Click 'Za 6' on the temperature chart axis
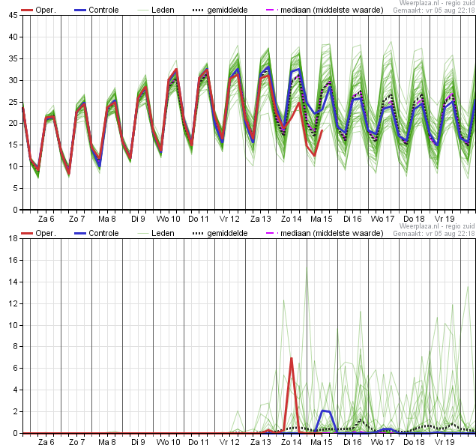 [x=46, y=219]
